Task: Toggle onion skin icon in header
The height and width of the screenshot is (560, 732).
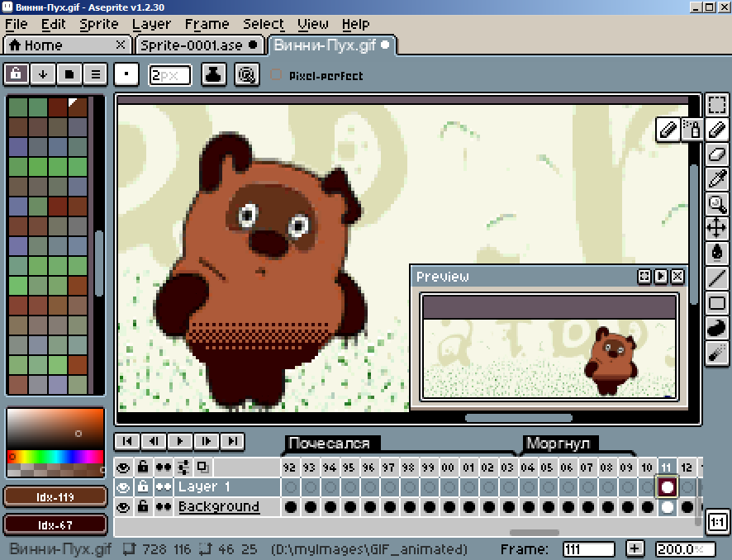Action: click(x=203, y=467)
